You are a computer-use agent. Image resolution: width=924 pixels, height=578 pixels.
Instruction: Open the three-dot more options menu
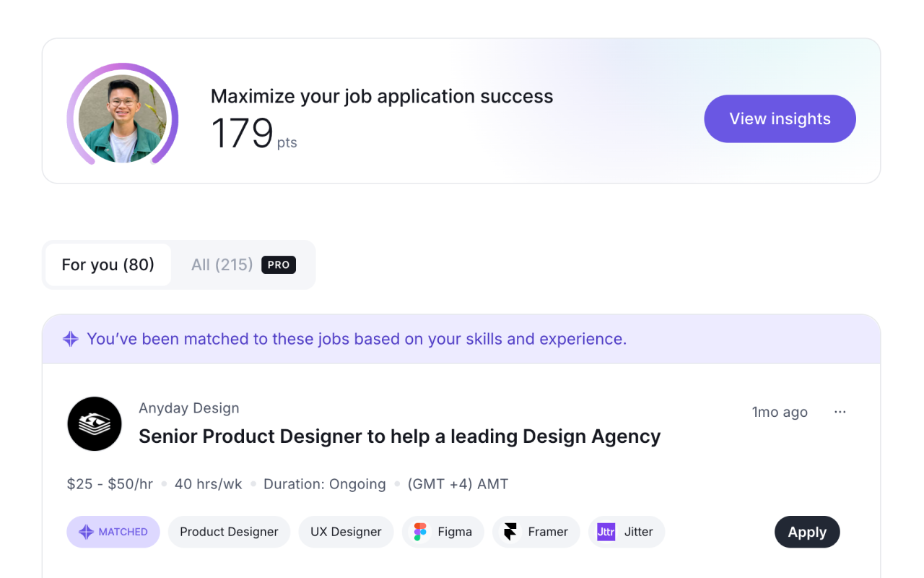(x=840, y=412)
